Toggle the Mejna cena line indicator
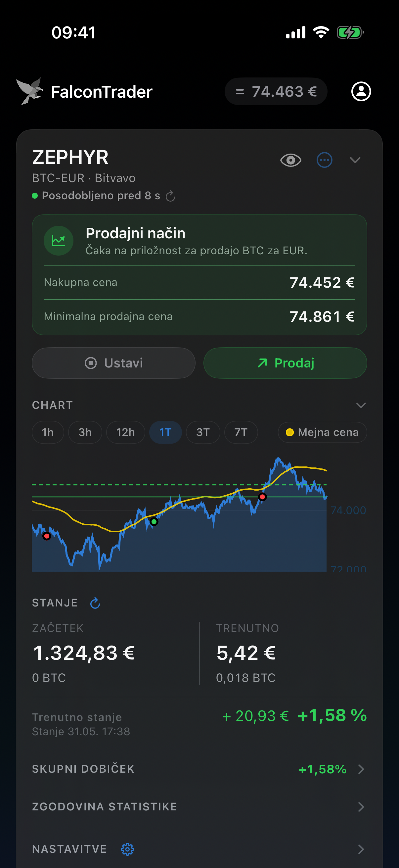Viewport: 399px width, 868px height. (322, 432)
